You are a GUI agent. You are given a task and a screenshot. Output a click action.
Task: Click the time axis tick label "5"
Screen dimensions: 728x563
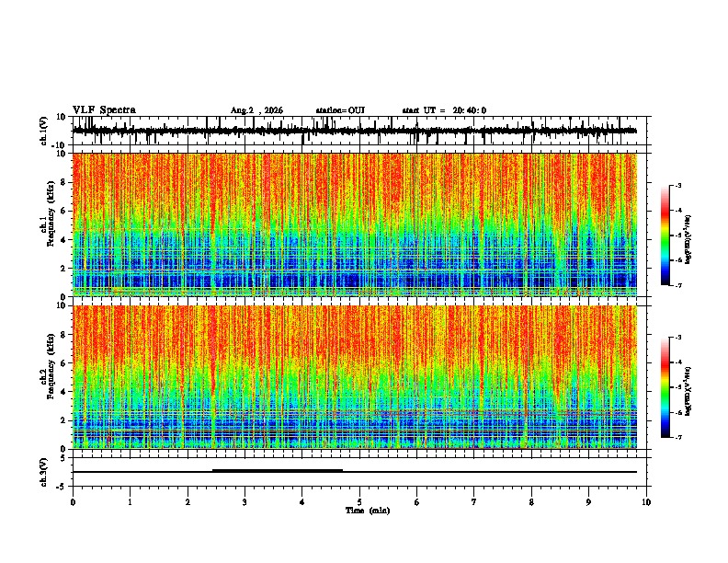point(359,502)
